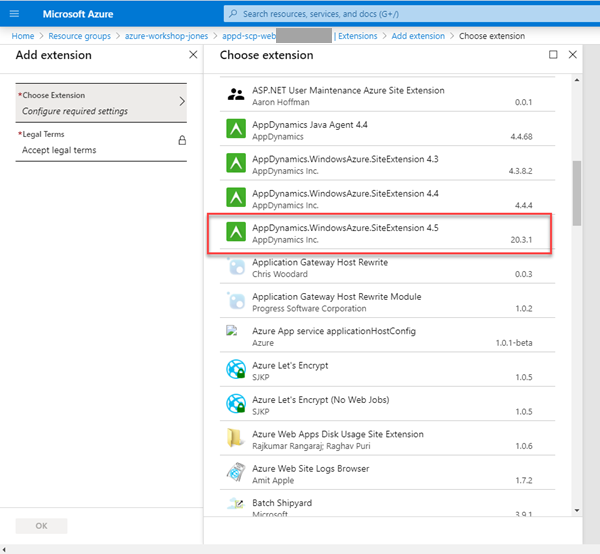This screenshot has width=600, height=554.
Task: Click the ASP.NET User Maintenance extension icon
Action: click(x=236, y=96)
